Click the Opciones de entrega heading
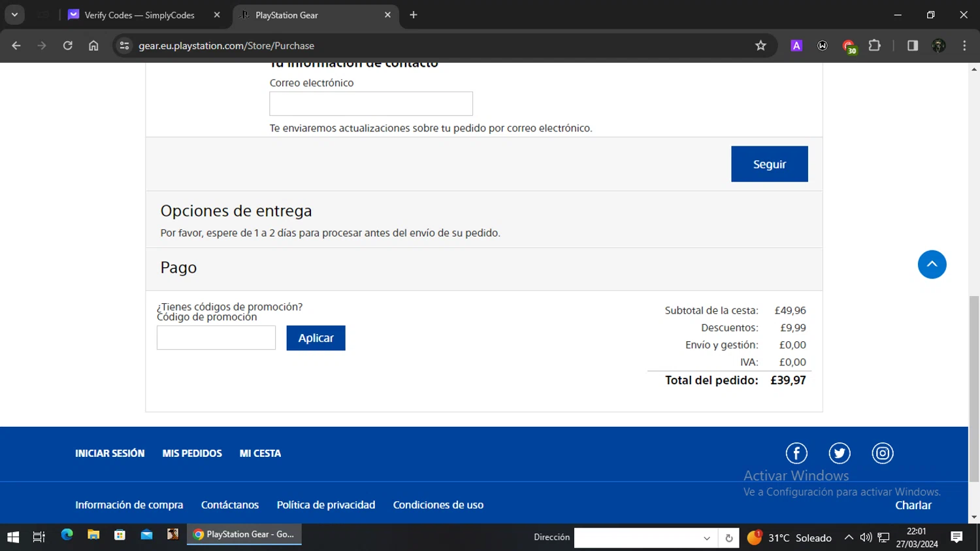 (236, 211)
